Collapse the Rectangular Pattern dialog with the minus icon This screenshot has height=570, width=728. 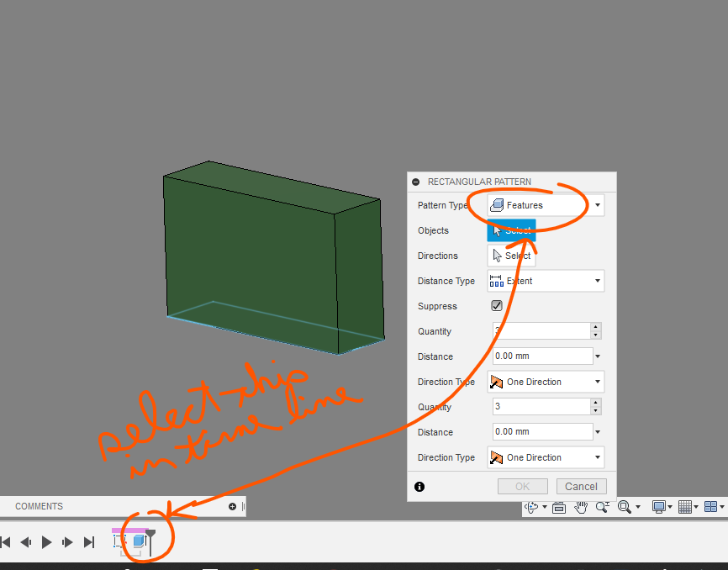coord(415,182)
